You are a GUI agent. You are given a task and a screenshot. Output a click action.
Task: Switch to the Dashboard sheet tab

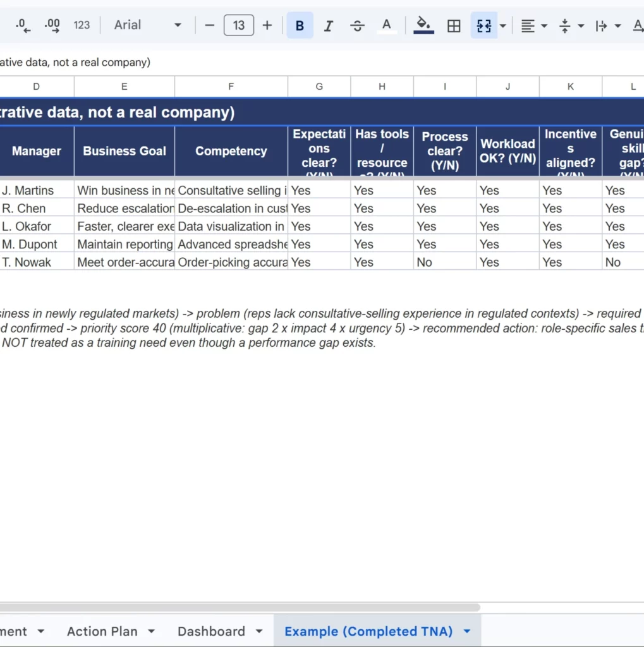[211, 631]
